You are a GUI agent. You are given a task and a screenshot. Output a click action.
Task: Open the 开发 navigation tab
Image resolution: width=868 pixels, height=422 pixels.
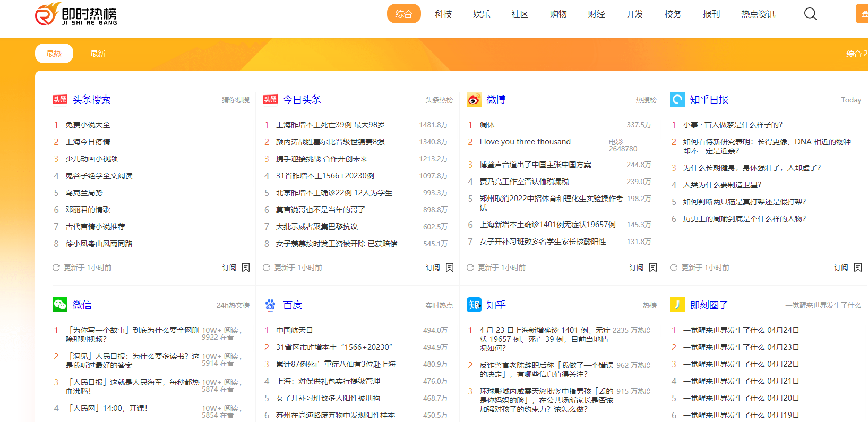coord(634,14)
